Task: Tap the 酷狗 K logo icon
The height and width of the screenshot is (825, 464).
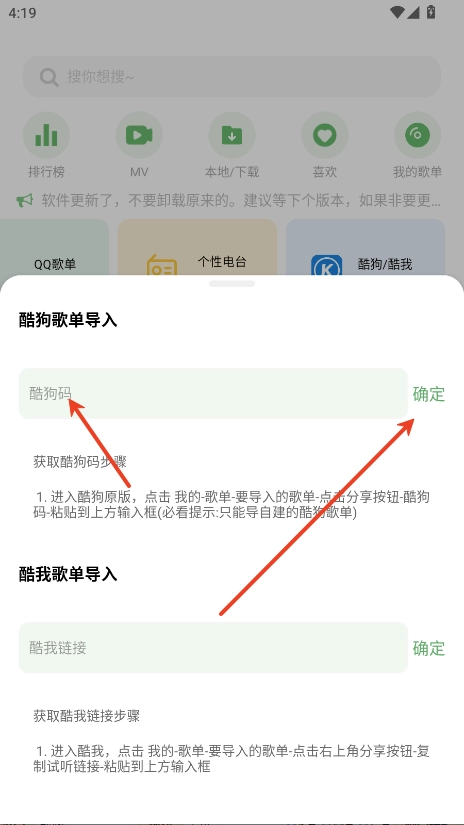Action: (x=326, y=266)
